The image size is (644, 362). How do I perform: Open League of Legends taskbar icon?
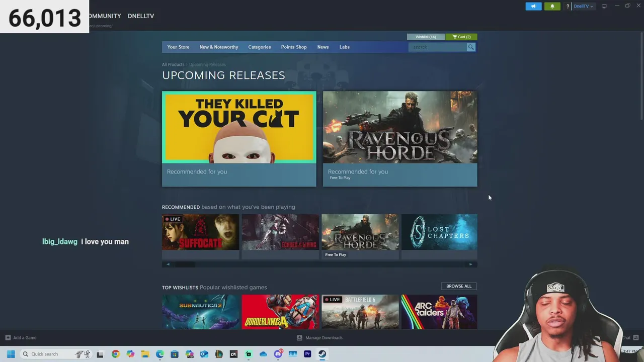tap(219, 354)
